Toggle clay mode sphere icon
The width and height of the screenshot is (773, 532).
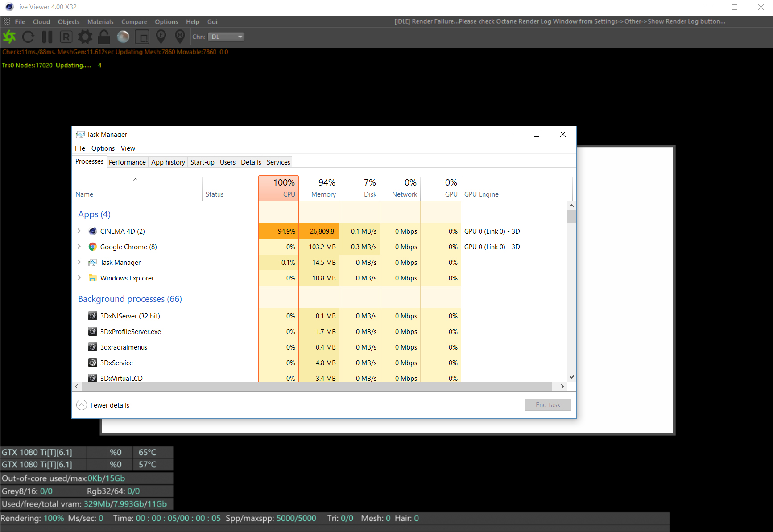coord(123,37)
